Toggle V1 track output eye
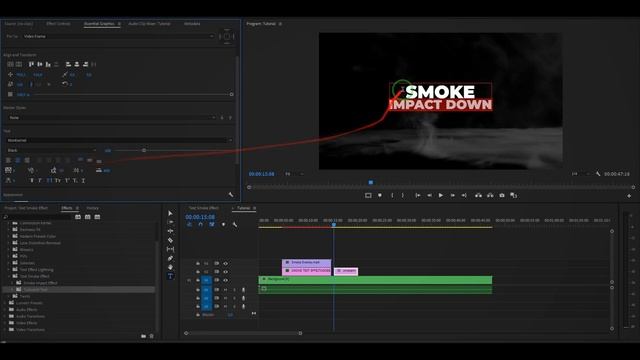The image size is (640, 360). (225, 280)
